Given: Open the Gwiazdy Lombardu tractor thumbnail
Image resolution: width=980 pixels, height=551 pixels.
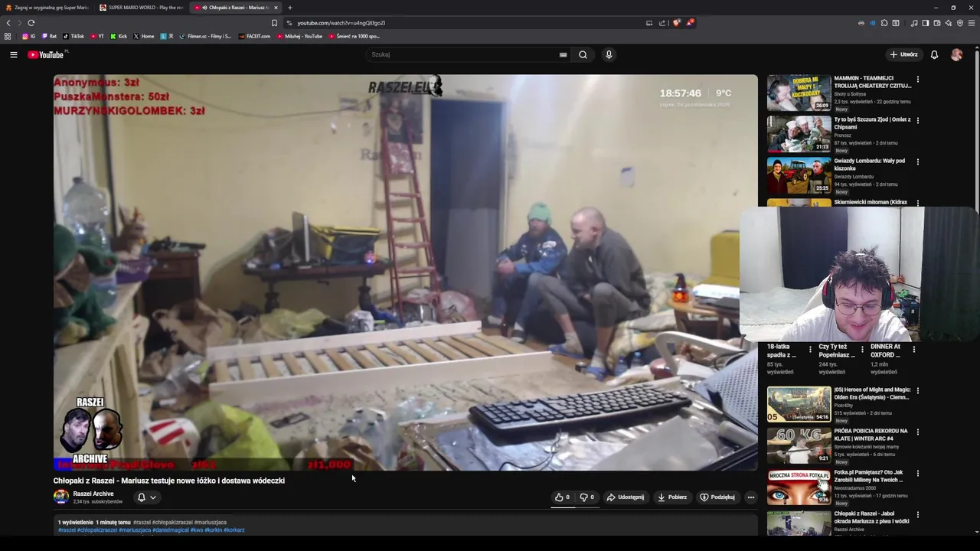Looking at the screenshot, I should [x=799, y=175].
